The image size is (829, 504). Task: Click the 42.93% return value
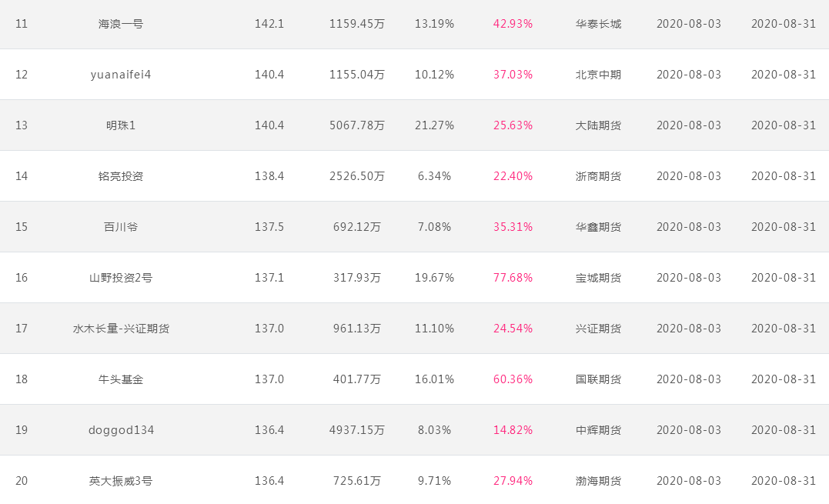click(x=513, y=24)
